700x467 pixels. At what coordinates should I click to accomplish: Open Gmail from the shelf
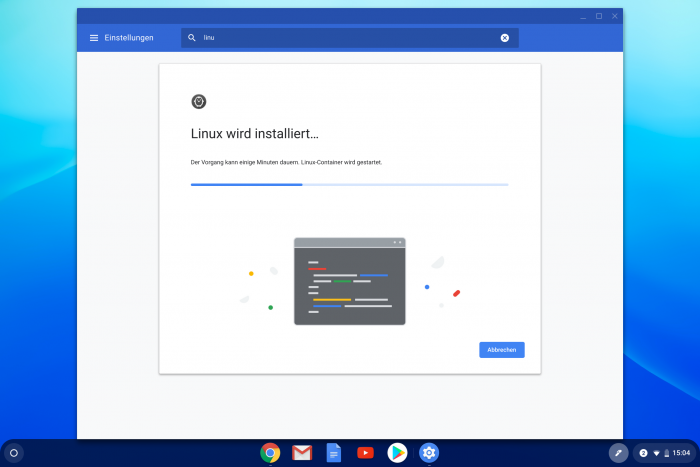pos(302,453)
